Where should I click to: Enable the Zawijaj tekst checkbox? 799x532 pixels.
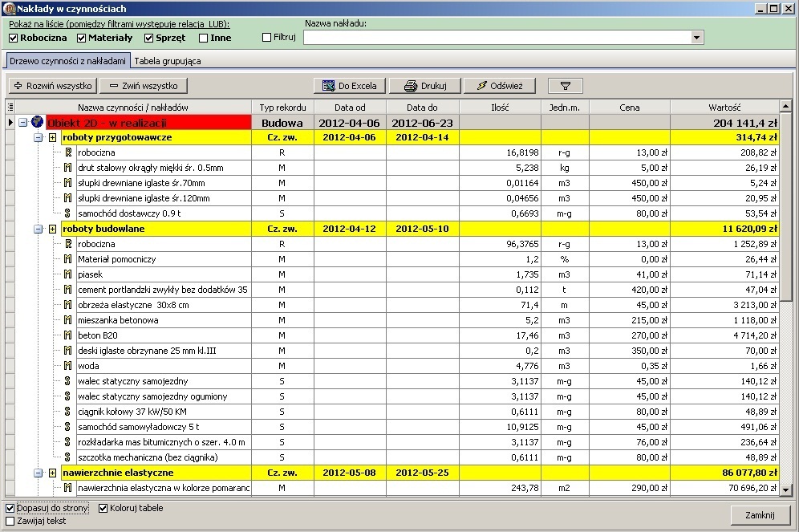(10, 522)
